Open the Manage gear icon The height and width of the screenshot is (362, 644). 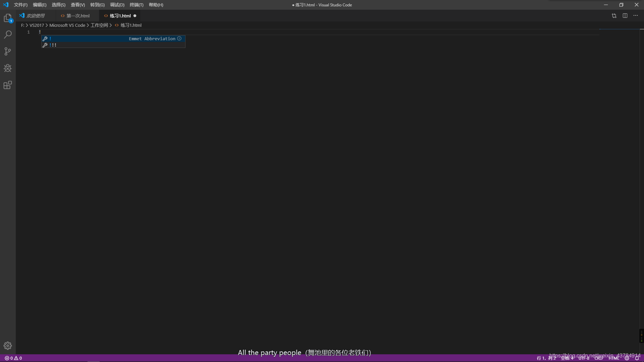pyautogui.click(x=8, y=346)
